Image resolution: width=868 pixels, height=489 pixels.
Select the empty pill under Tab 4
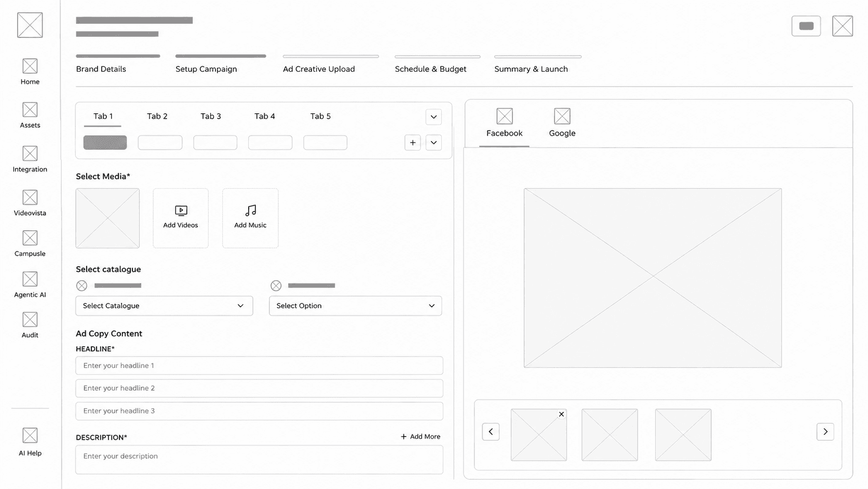click(270, 142)
